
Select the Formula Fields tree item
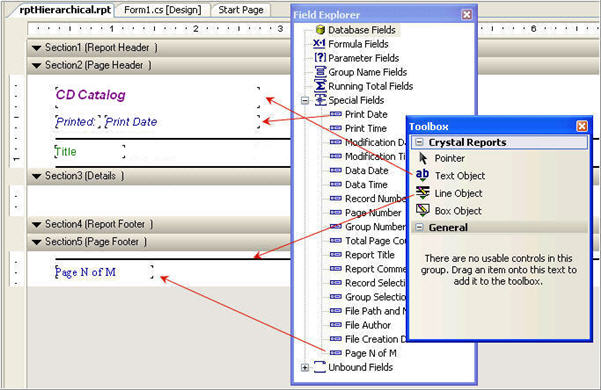point(358,44)
